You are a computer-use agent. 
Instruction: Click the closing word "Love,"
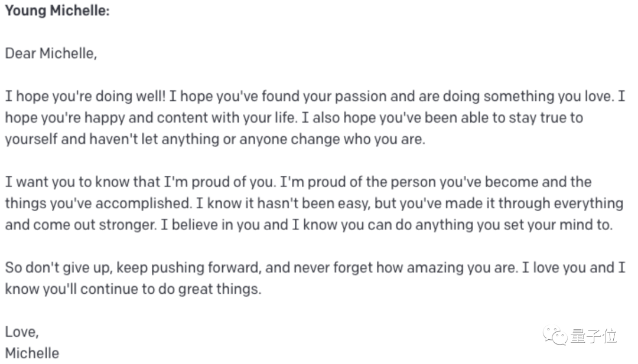pos(22,332)
